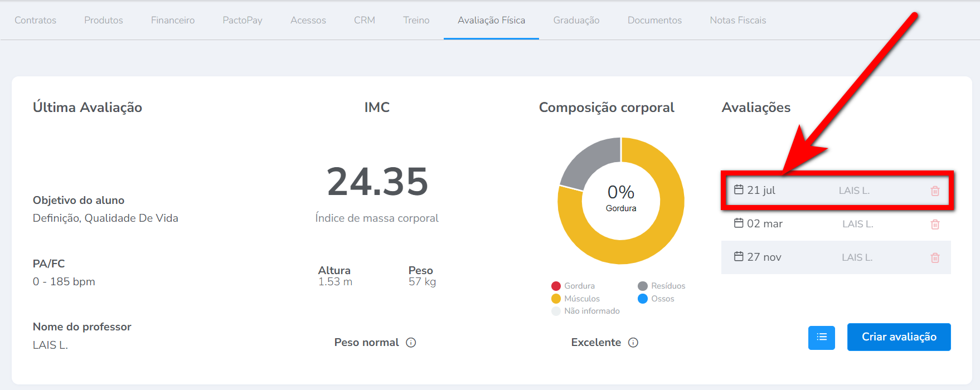Show info icon beside Peso normal
The height and width of the screenshot is (390, 980).
click(x=411, y=343)
